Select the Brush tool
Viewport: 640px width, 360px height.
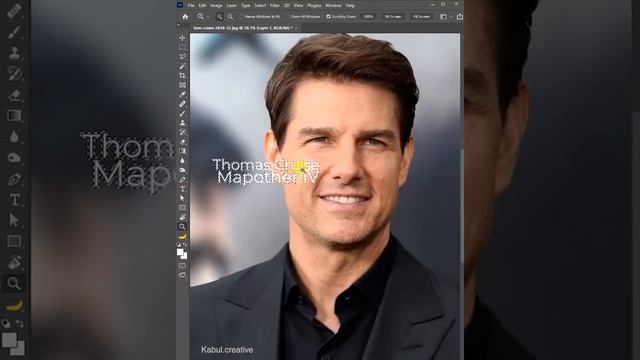(182, 113)
